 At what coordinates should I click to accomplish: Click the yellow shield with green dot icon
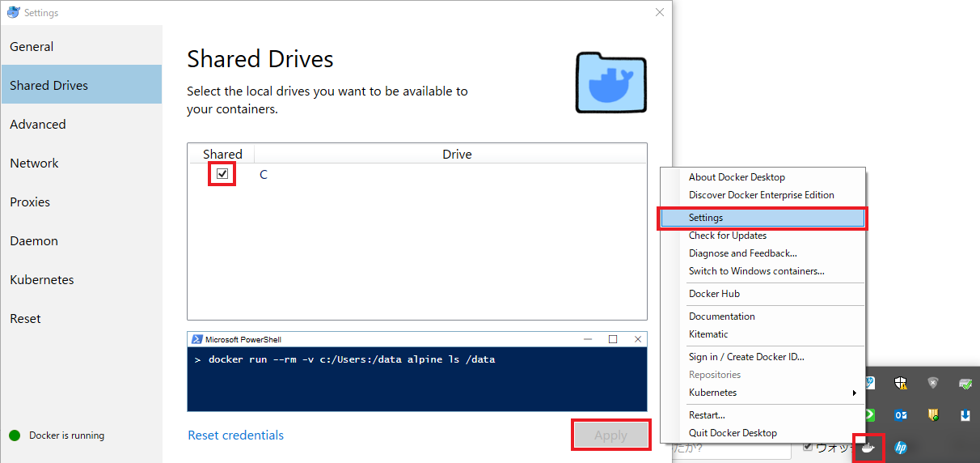coord(933,415)
